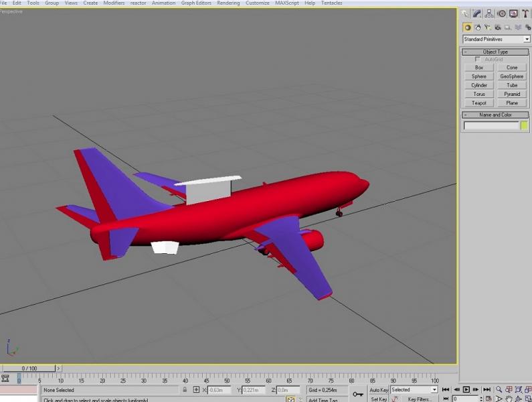Create a Box primitive

(x=479, y=68)
